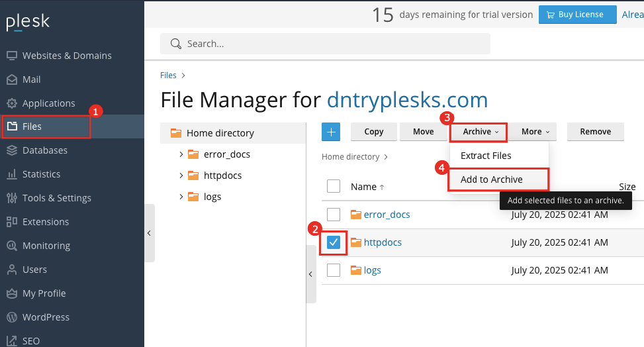Click the Copy button

tap(374, 132)
